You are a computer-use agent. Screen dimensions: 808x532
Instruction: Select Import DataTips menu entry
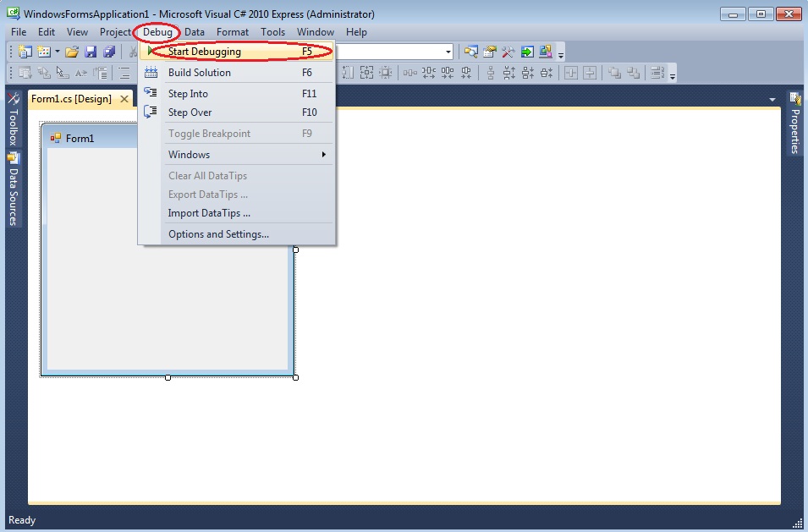point(237,213)
